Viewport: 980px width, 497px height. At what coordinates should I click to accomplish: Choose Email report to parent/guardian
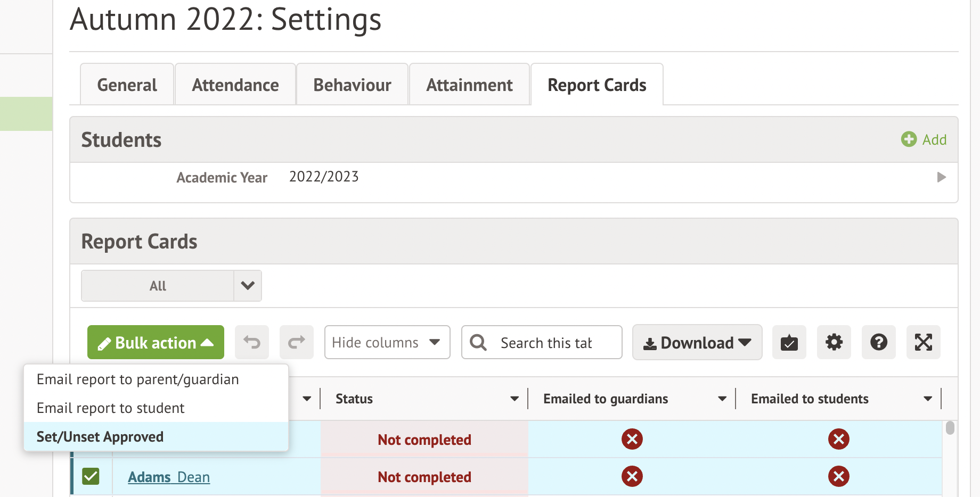137,379
